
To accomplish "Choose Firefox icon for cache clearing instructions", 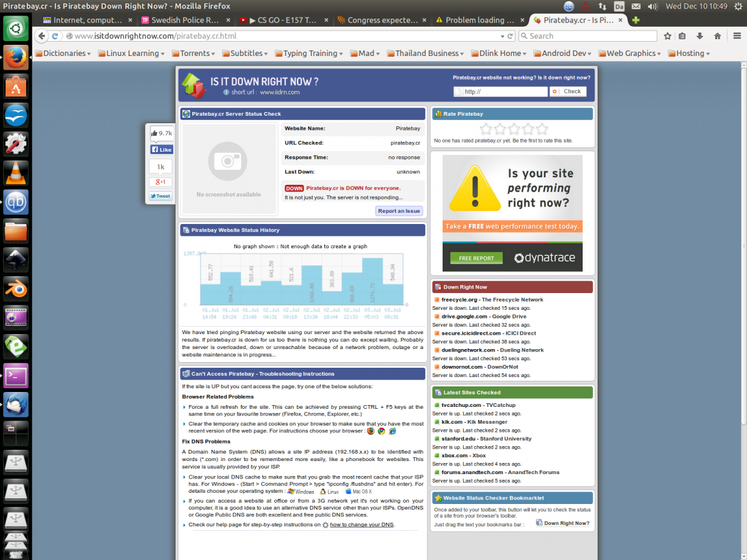I will [371, 431].
